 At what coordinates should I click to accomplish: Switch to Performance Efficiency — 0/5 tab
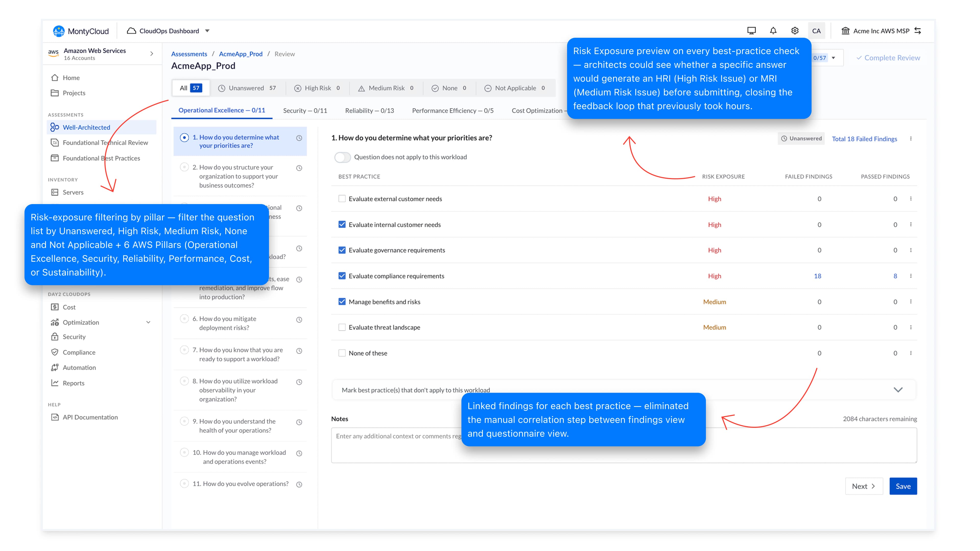point(453,111)
